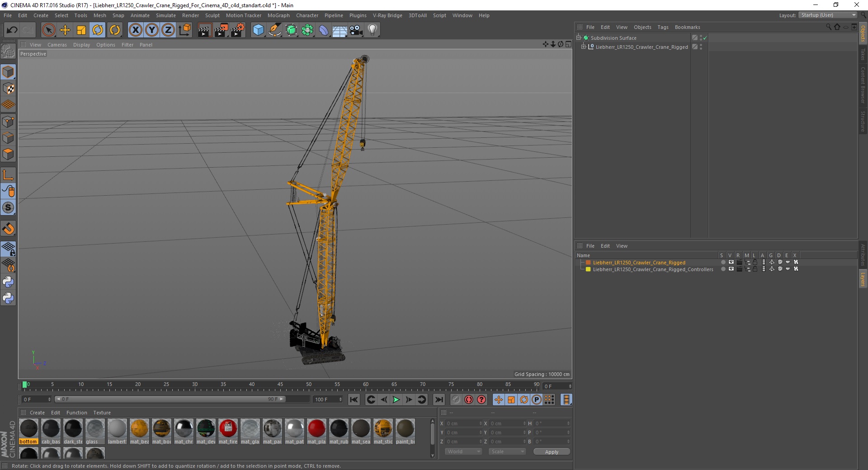Image resolution: width=868 pixels, height=470 pixels.
Task: Open the Spline Pen tool
Action: 275,30
